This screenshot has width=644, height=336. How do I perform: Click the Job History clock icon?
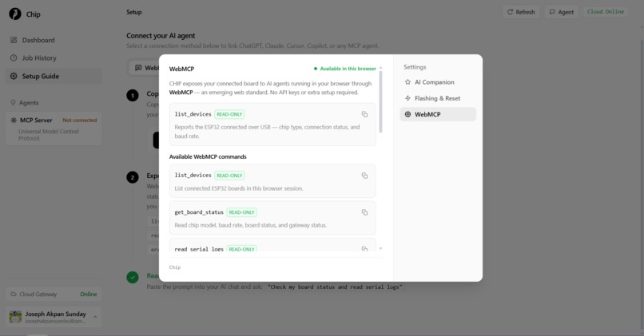pyautogui.click(x=14, y=57)
